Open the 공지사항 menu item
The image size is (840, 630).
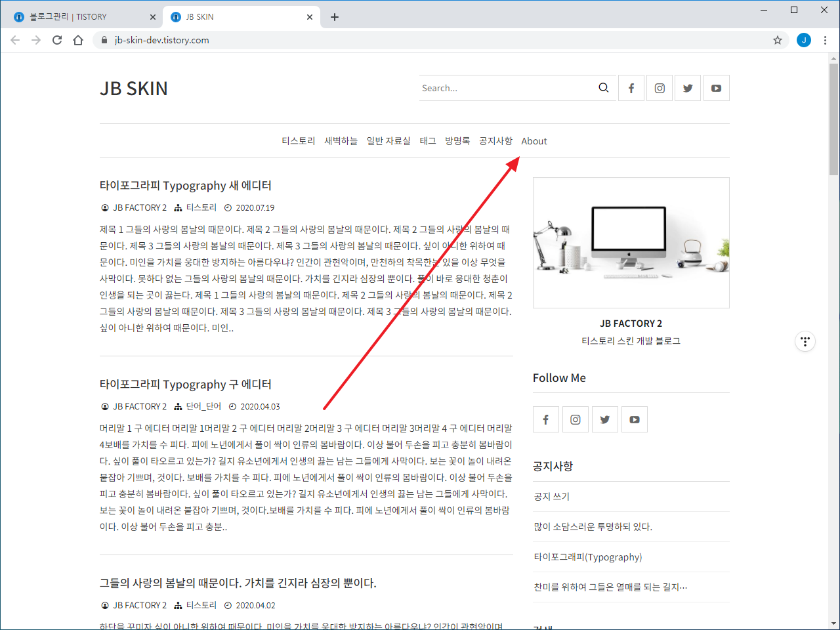(x=495, y=141)
